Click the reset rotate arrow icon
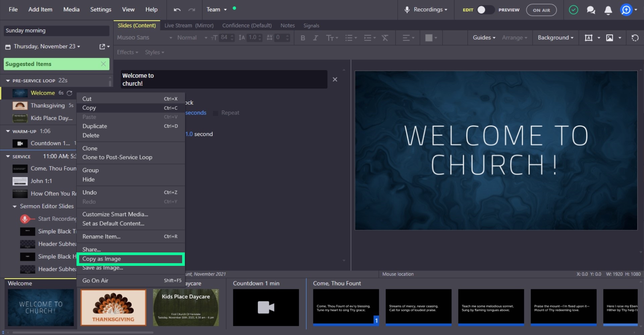The height and width of the screenshot is (335, 644). (635, 38)
